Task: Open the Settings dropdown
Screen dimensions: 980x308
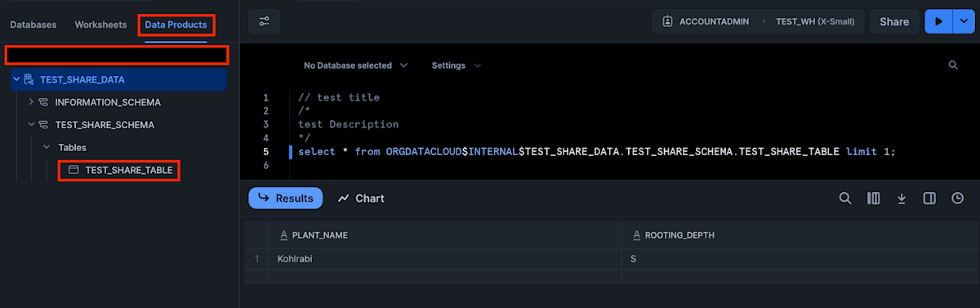Action: tap(456, 65)
